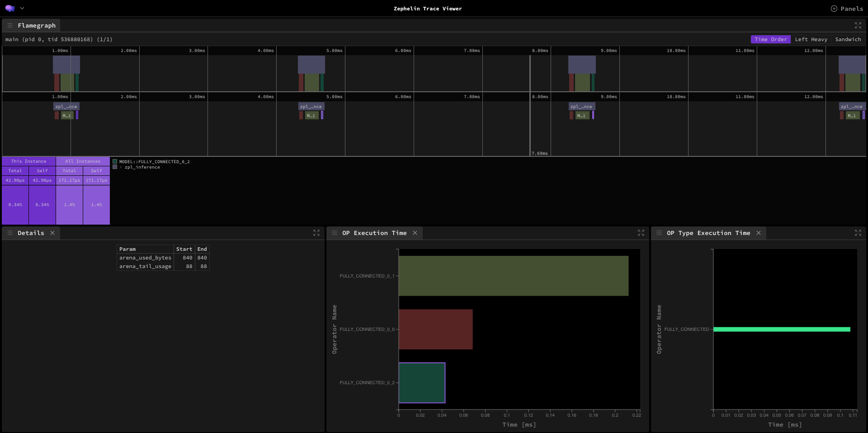The width and height of the screenshot is (868, 433).
Task: Close the Details panel tab
Action: click(x=52, y=233)
